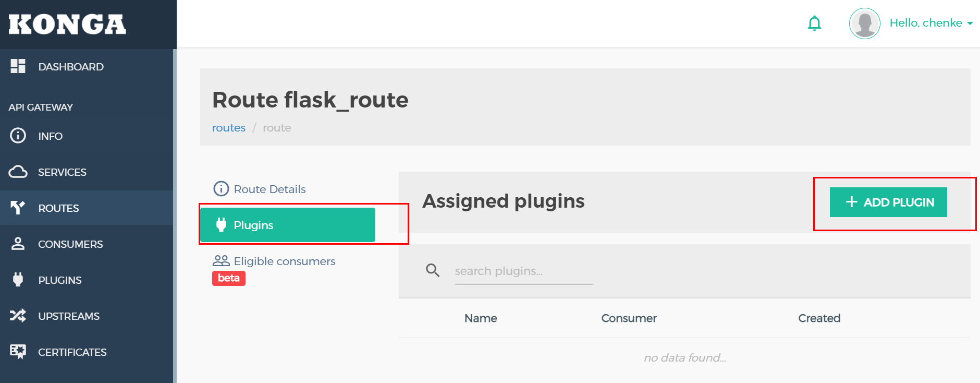980x383 pixels.
Task: Click the Upstreams shuffle icon
Action: (x=18, y=316)
